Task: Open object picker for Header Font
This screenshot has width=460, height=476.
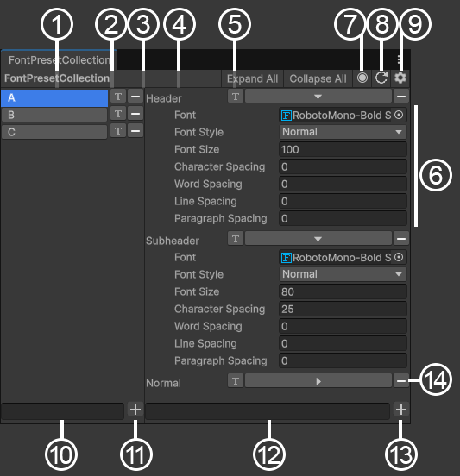Action: coord(399,115)
